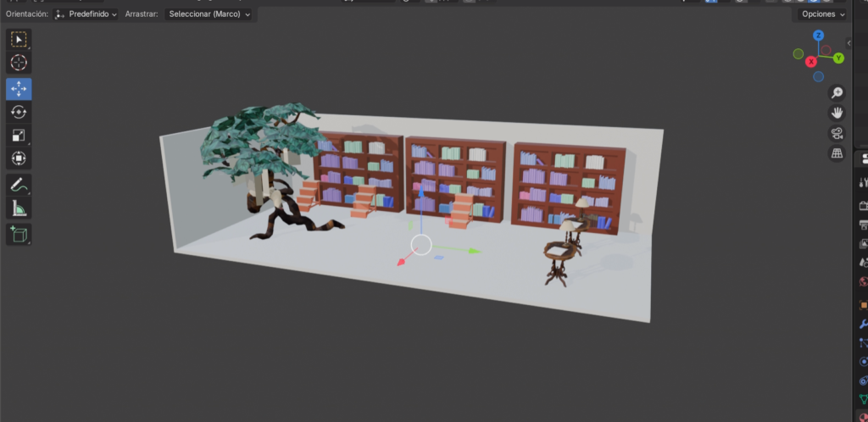Switch to the Rotate tool
The image size is (868, 422).
[x=19, y=112]
